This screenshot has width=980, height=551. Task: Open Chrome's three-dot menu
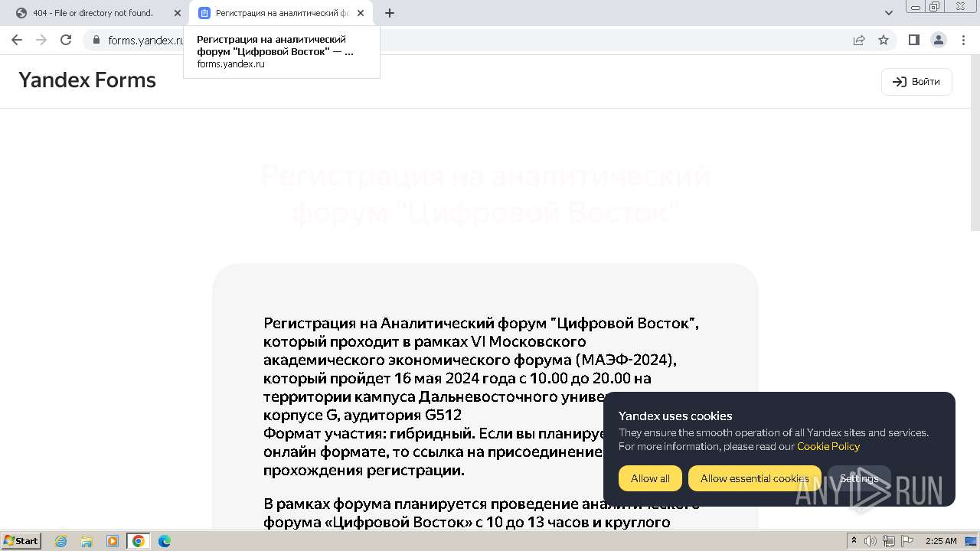962,40
